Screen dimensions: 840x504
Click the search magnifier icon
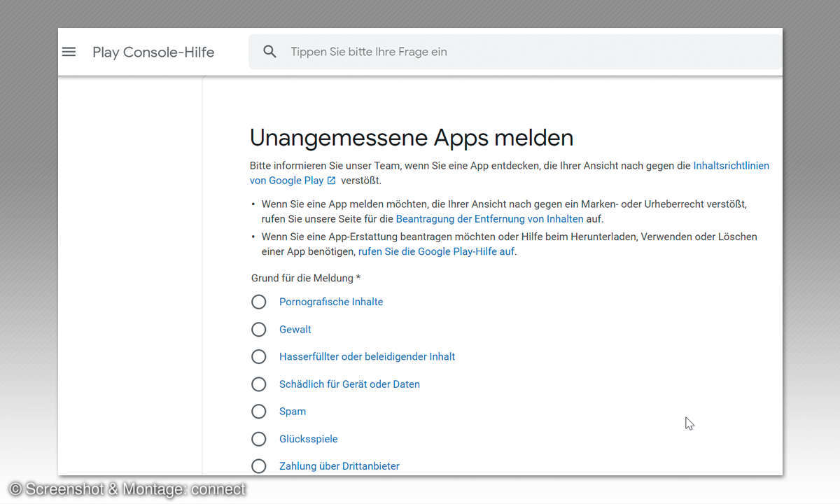pyautogui.click(x=269, y=52)
